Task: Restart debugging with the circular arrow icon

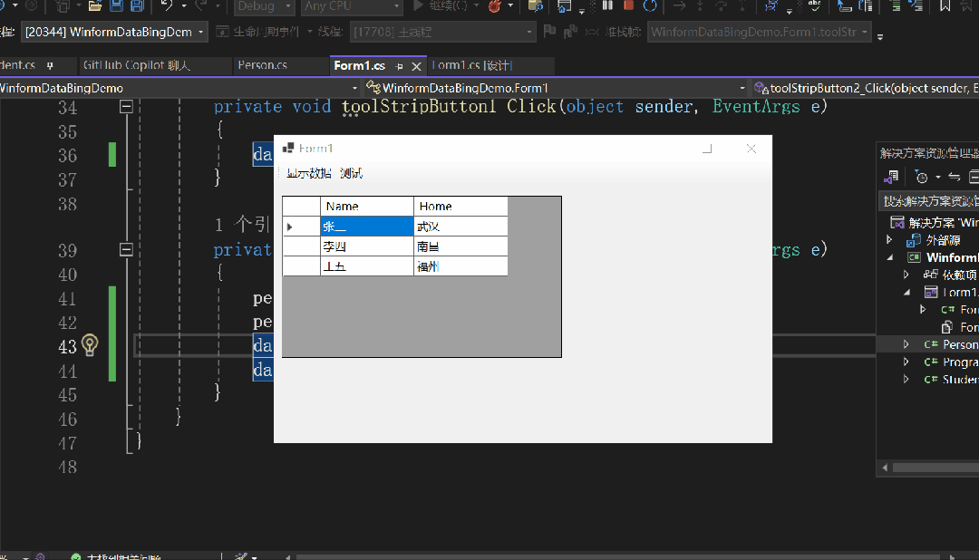Action: tap(650, 5)
